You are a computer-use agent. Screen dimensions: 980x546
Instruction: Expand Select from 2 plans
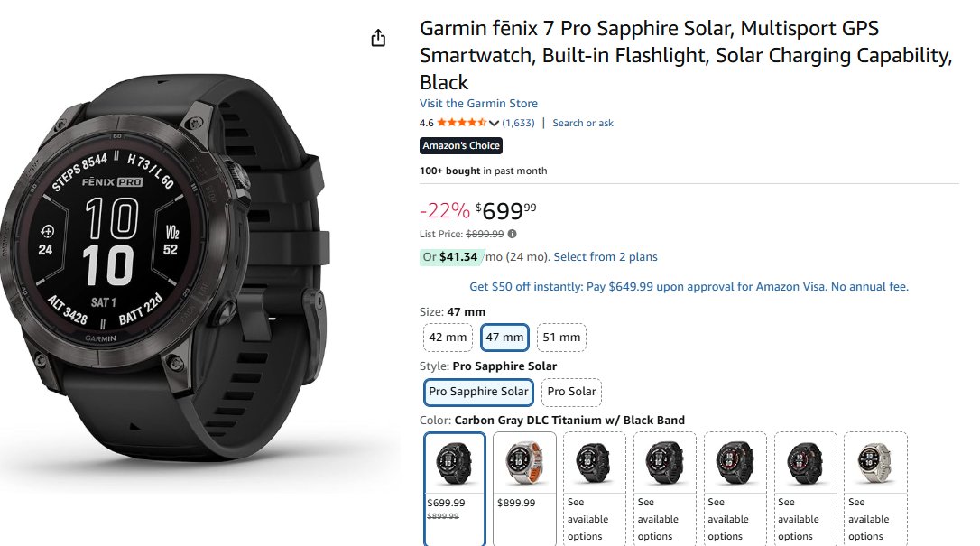click(x=606, y=257)
